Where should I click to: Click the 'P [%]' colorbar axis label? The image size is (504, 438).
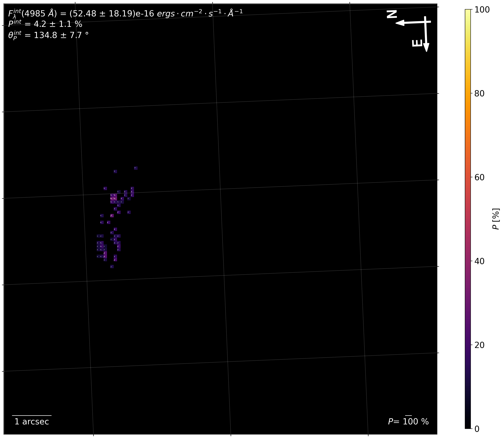tap(496, 219)
